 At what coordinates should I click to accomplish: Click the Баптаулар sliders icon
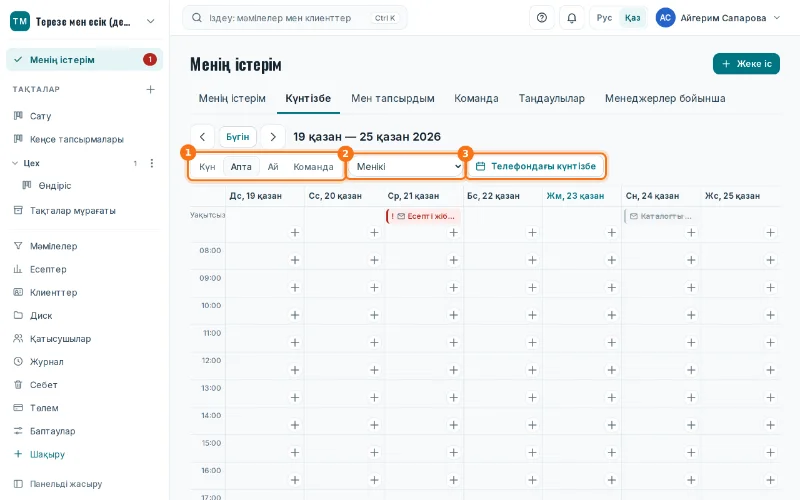[18, 431]
